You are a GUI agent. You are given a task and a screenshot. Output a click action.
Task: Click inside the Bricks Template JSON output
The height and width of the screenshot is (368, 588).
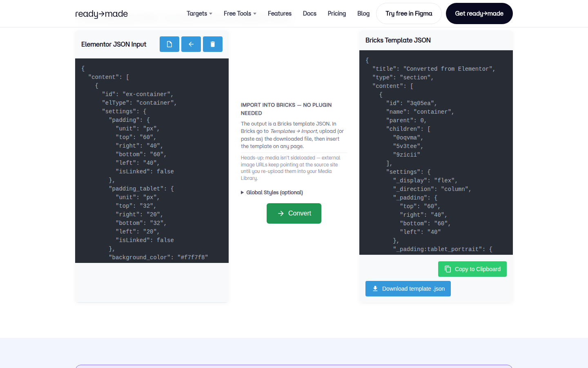436,153
